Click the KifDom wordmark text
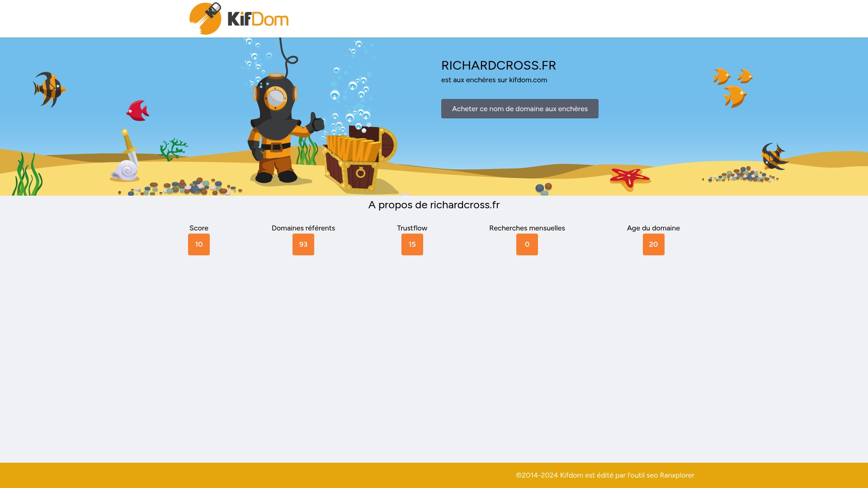 click(x=258, y=18)
